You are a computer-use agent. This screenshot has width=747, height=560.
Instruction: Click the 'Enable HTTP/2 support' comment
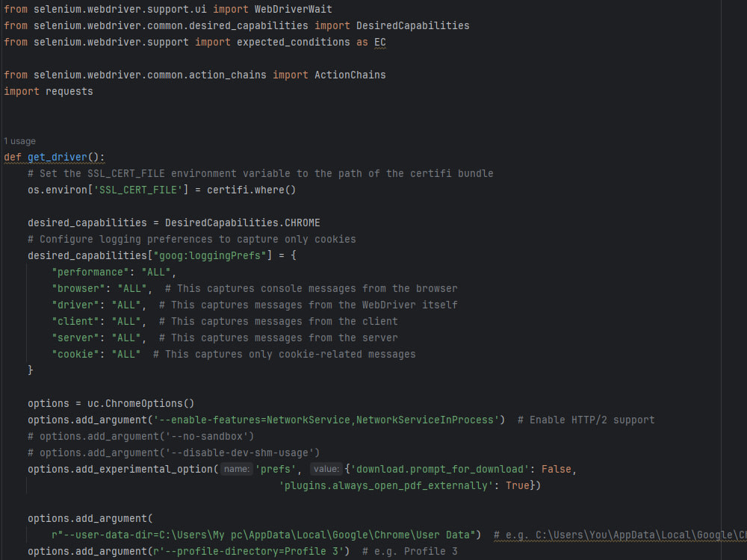586,420
